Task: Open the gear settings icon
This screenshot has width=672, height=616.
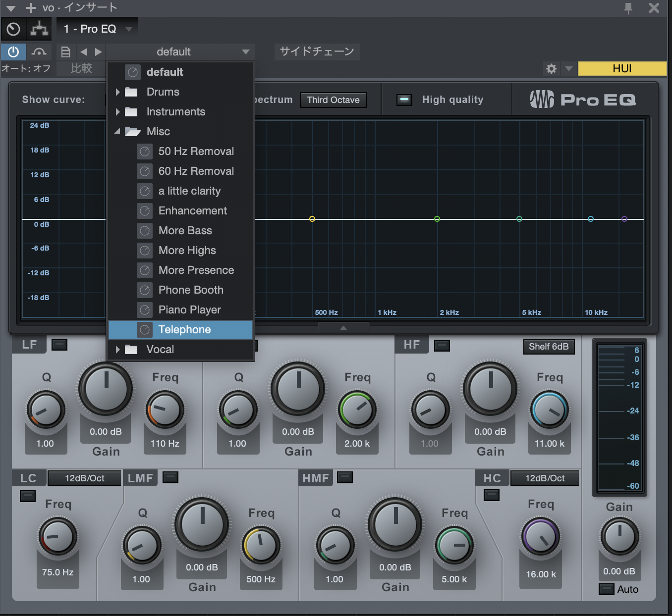Action: tap(551, 68)
